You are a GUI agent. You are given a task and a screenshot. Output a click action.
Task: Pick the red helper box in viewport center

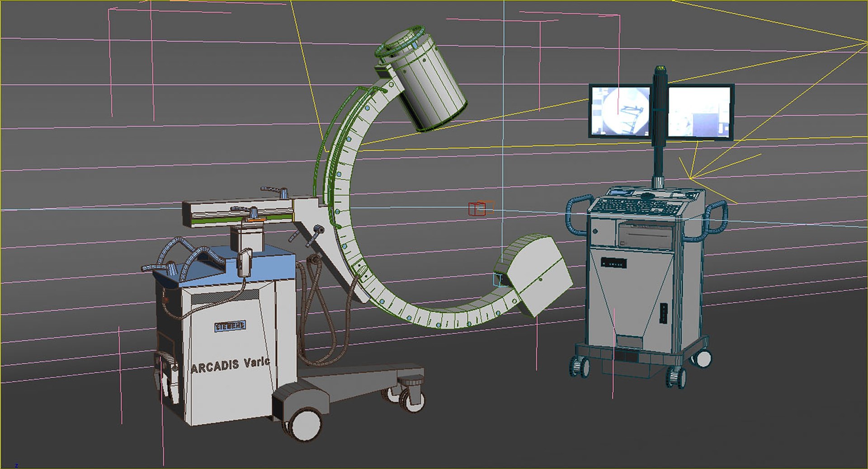(477, 209)
